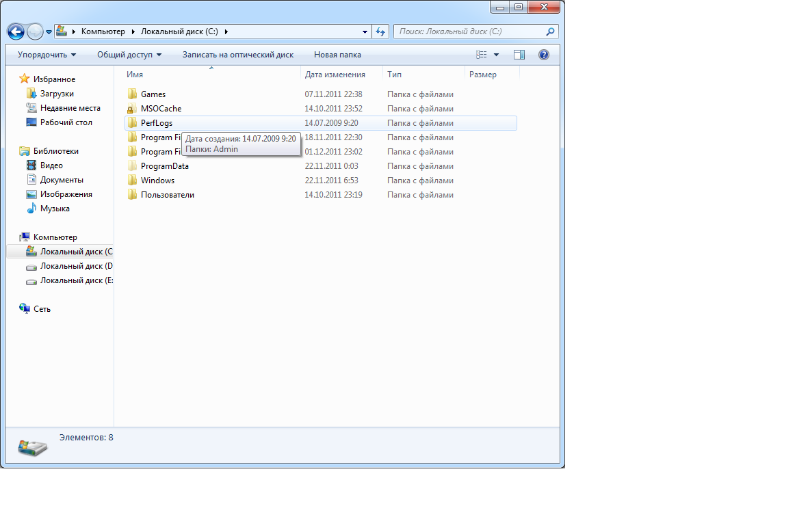Click the PerfLogs folder name

pos(157,123)
